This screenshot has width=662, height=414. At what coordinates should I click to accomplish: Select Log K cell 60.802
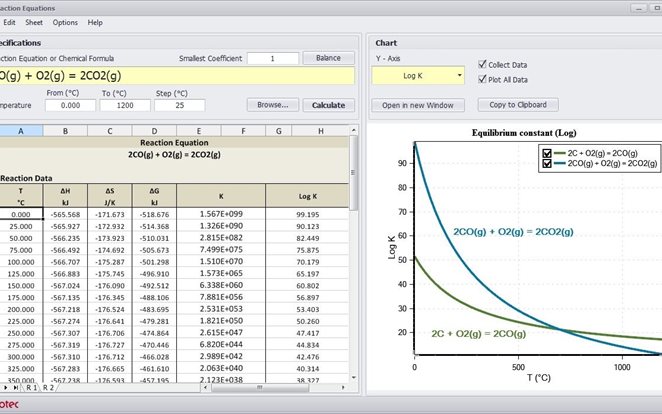pyautogui.click(x=307, y=285)
